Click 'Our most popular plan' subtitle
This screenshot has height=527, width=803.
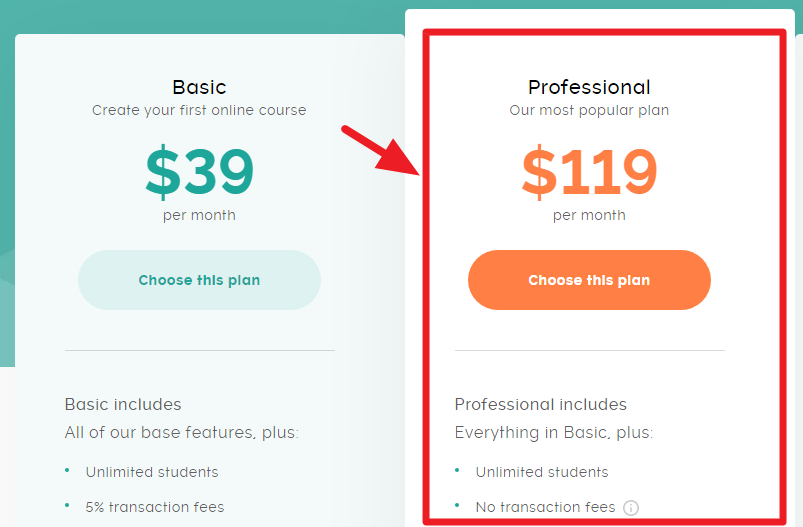(x=589, y=110)
